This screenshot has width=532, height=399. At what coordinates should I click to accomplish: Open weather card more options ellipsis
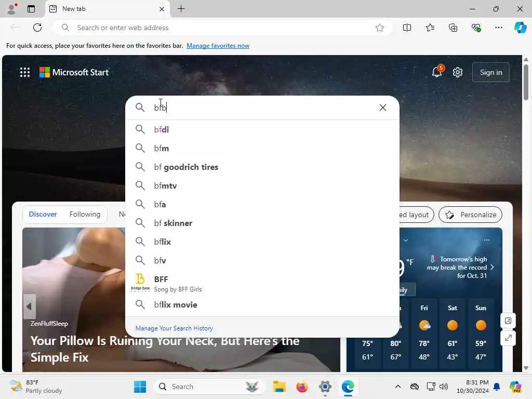tap(487, 240)
